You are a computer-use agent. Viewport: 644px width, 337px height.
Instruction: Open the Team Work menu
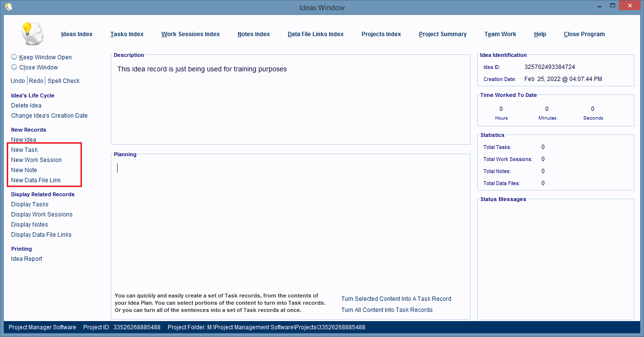(x=500, y=34)
